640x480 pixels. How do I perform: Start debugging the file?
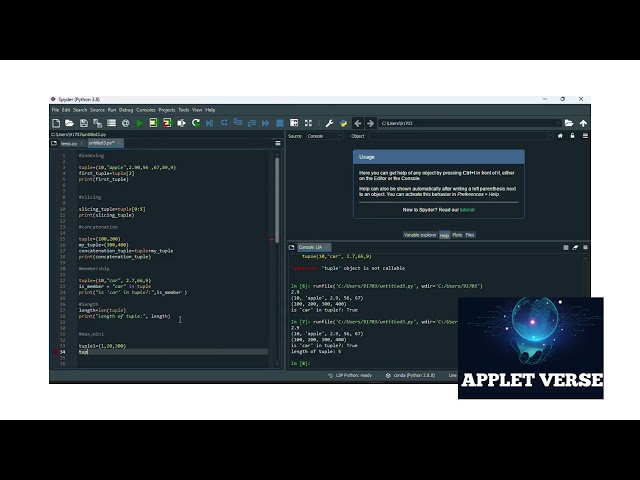(209, 123)
